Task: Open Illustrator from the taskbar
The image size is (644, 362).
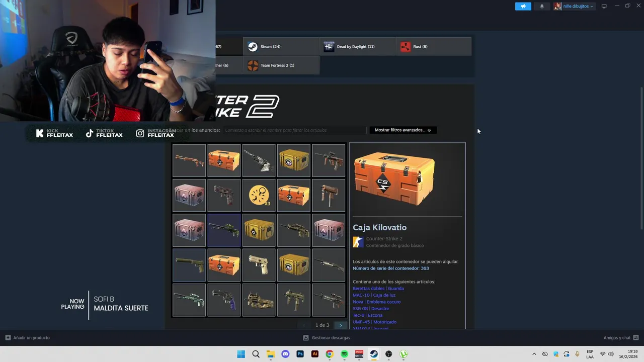Action: pyautogui.click(x=315, y=354)
